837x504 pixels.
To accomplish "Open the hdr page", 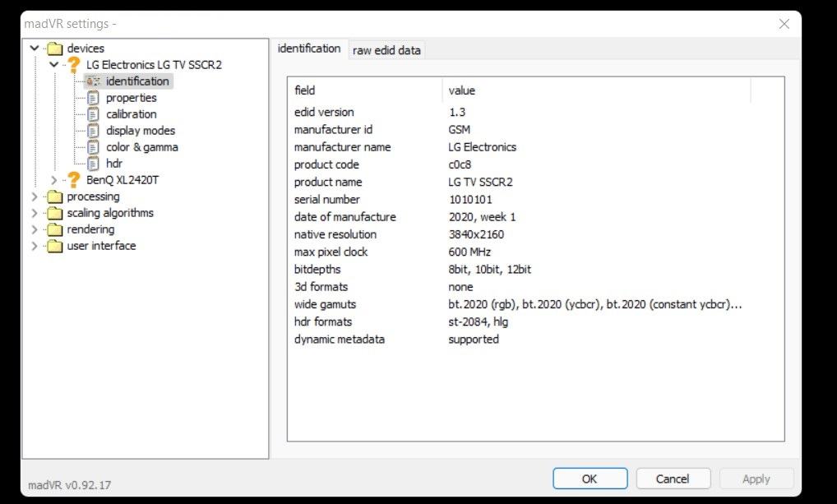I will click(x=114, y=164).
